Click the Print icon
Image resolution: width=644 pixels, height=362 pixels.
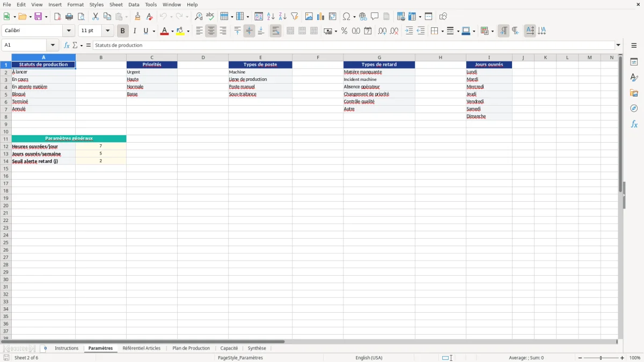[69, 17]
